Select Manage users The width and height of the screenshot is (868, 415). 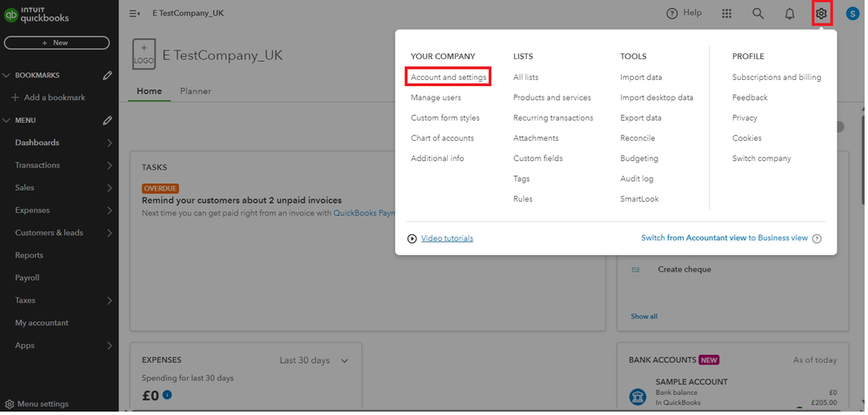point(436,97)
